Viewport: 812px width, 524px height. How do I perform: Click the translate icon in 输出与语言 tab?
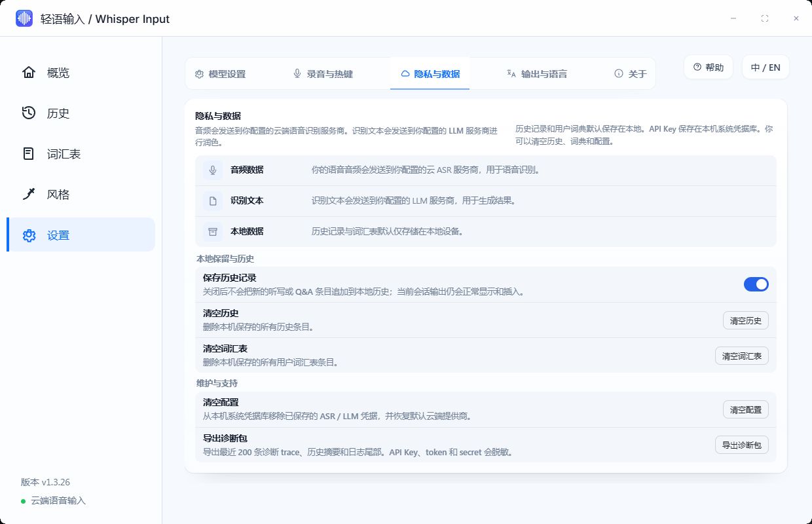pyautogui.click(x=511, y=73)
